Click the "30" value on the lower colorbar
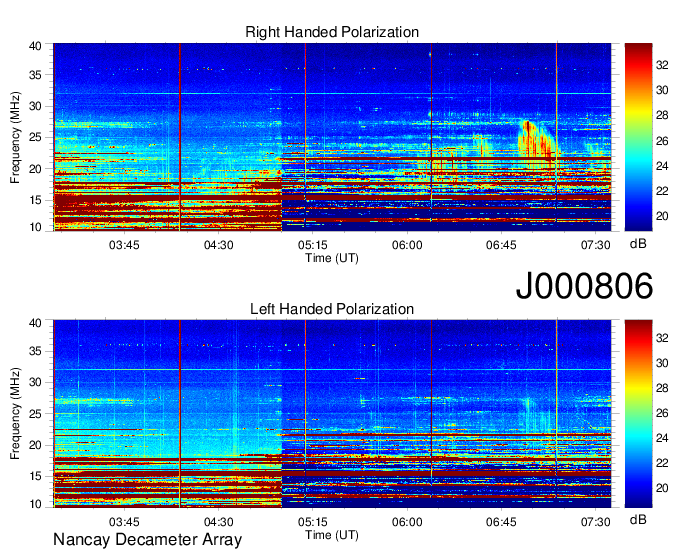 coord(662,363)
